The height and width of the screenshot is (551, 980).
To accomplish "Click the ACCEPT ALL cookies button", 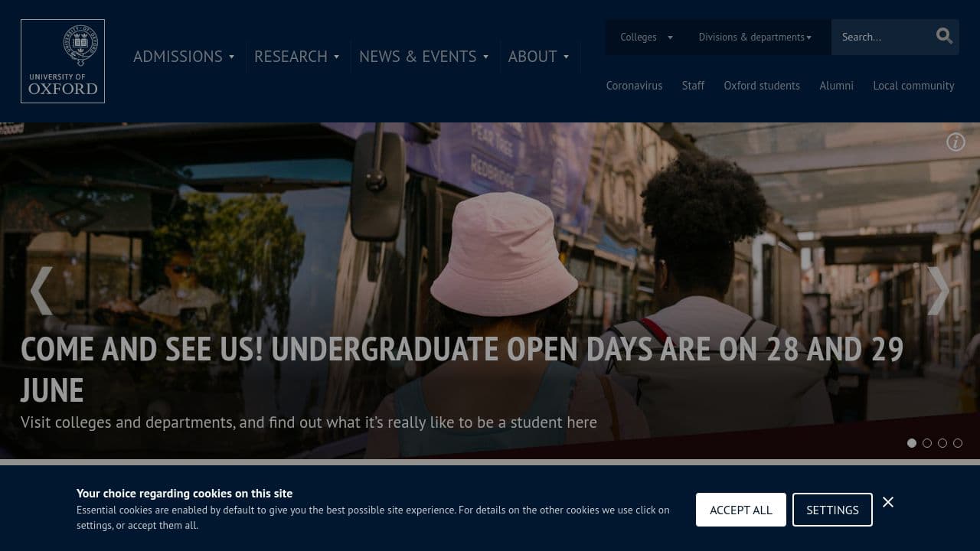I will tap(740, 510).
